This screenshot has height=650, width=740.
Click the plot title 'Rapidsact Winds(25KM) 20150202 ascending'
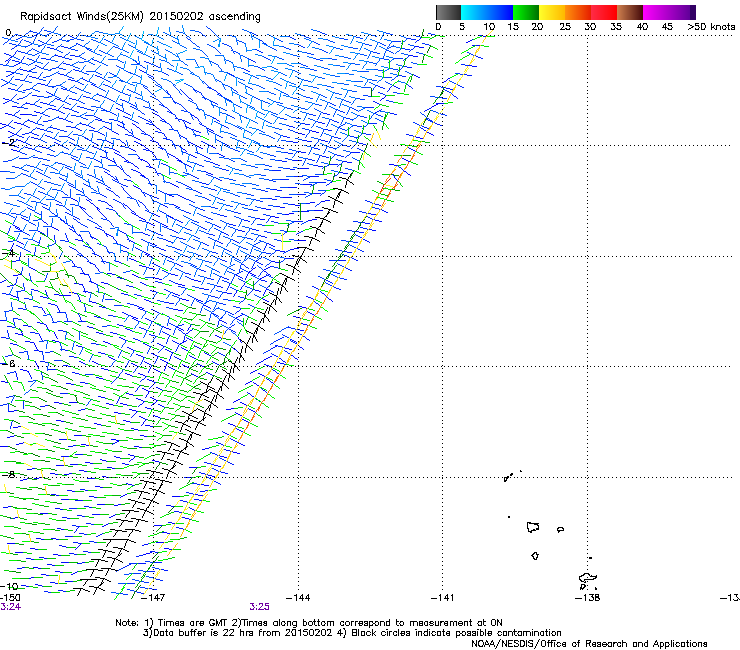[140, 17]
